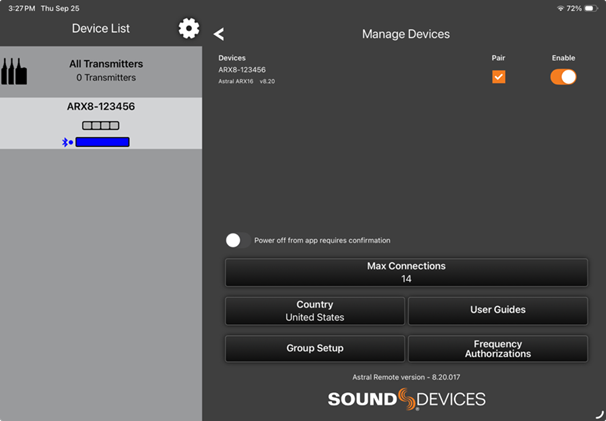Toggle power off confirmation switch
The height and width of the screenshot is (421, 606).
click(x=238, y=240)
